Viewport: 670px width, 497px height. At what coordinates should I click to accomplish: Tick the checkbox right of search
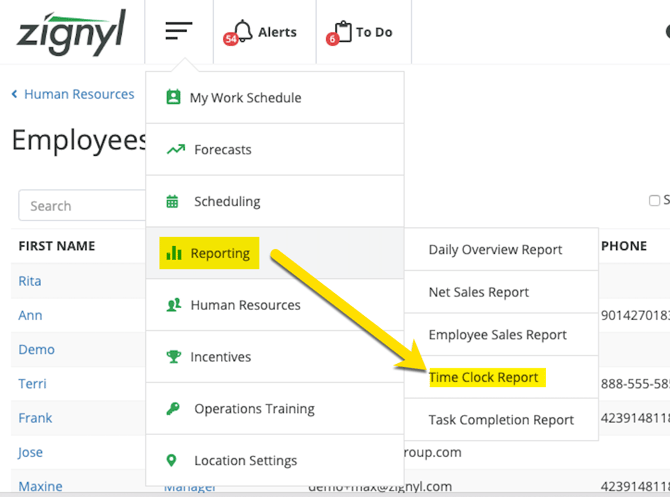(x=654, y=200)
